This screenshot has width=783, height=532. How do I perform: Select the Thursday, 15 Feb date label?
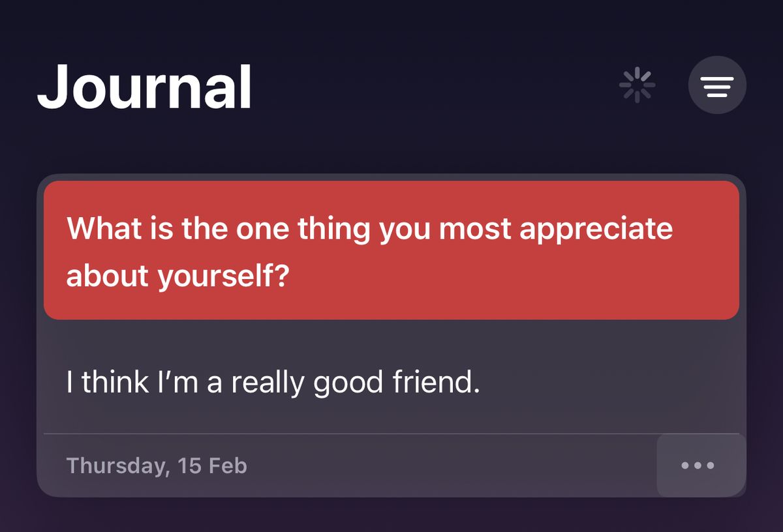tap(157, 465)
